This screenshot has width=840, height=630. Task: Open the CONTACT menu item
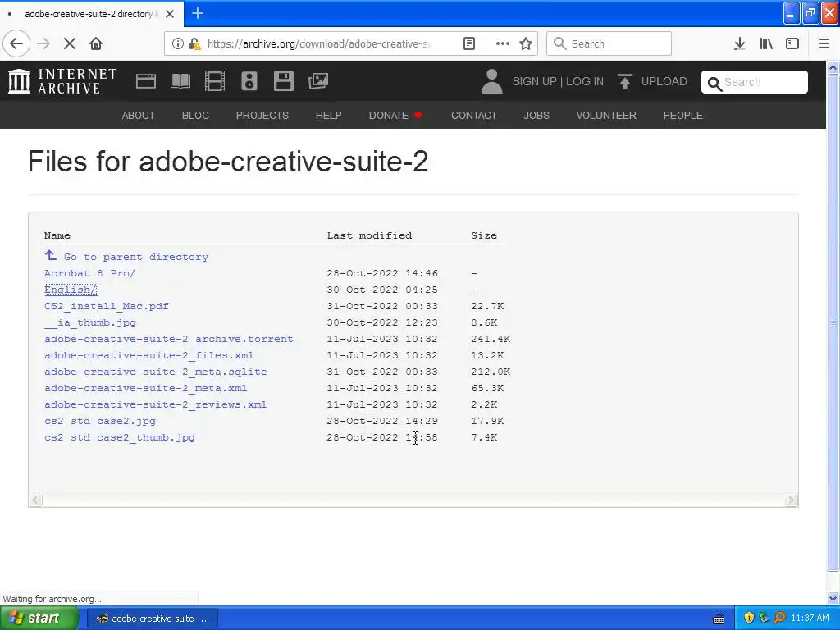coord(474,115)
